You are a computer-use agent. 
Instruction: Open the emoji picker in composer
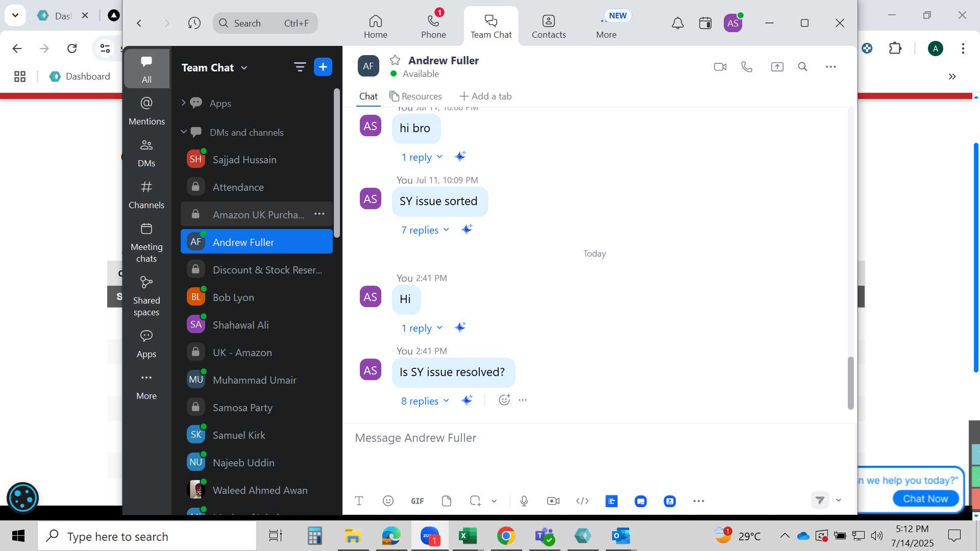click(388, 501)
